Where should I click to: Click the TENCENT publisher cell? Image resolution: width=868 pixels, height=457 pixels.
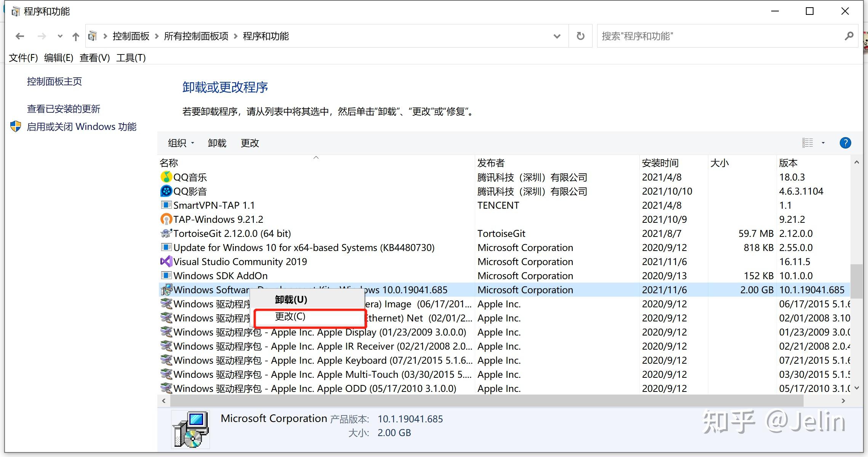click(498, 205)
